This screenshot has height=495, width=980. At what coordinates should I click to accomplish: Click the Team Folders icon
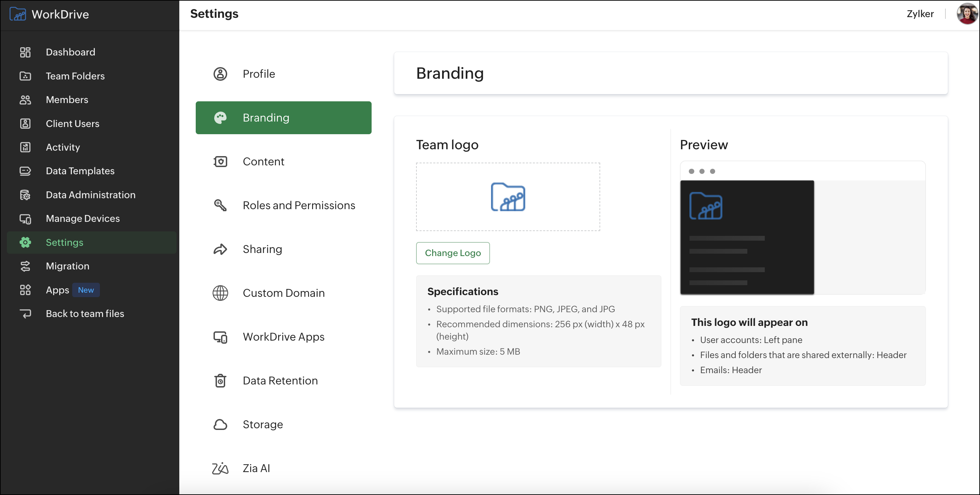pos(25,76)
